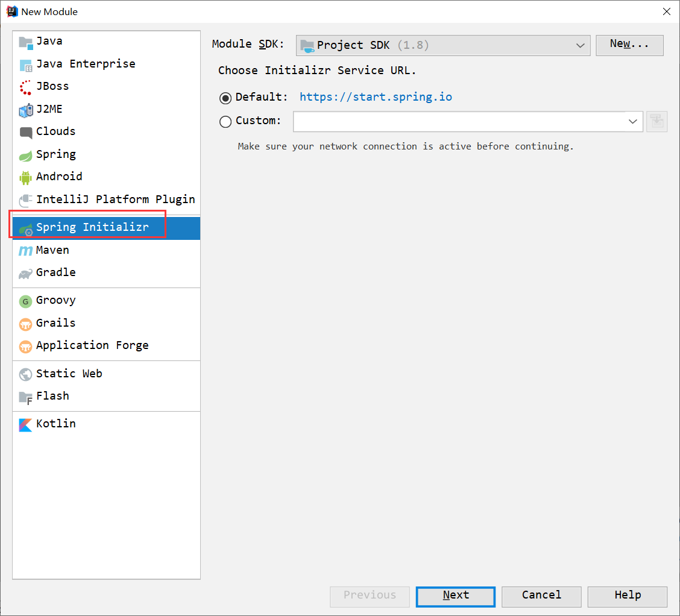Click the Project SDK folder icon
680x616 pixels.
pos(307,46)
